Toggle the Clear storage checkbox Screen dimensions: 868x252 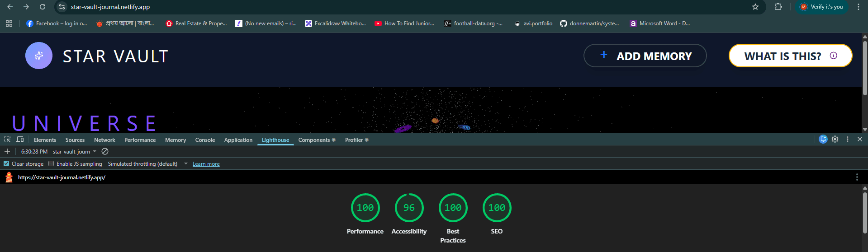pyautogui.click(x=6, y=163)
